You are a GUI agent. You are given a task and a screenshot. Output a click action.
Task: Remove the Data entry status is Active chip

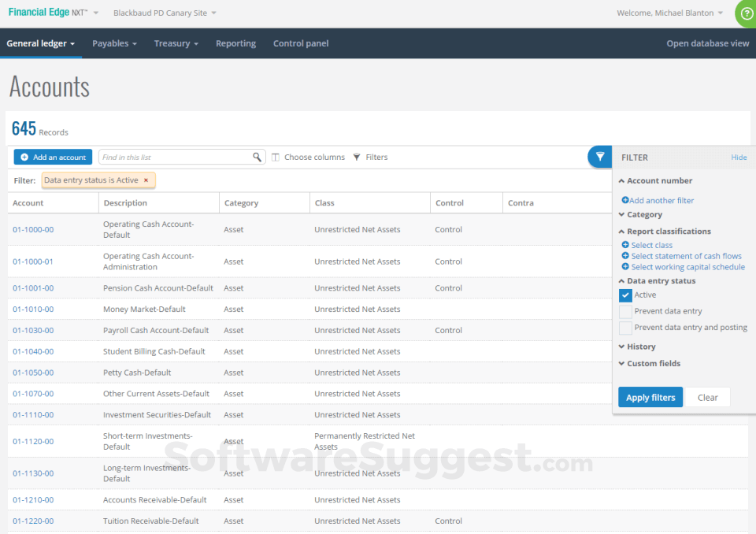tap(146, 180)
